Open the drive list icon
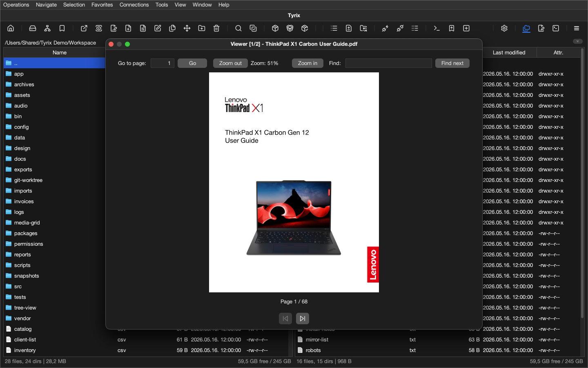The image size is (588, 368). (x=33, y=28)
